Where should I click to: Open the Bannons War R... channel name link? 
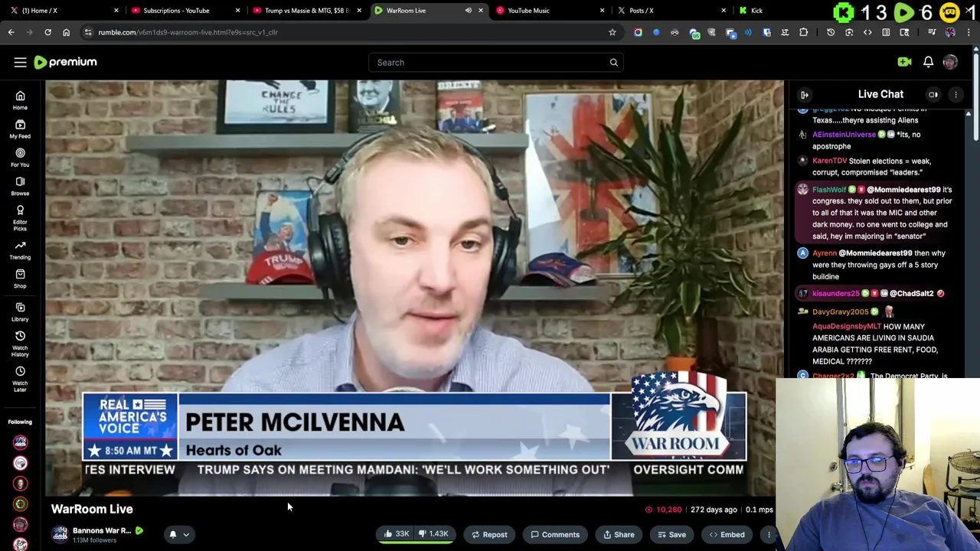[102, 530]
